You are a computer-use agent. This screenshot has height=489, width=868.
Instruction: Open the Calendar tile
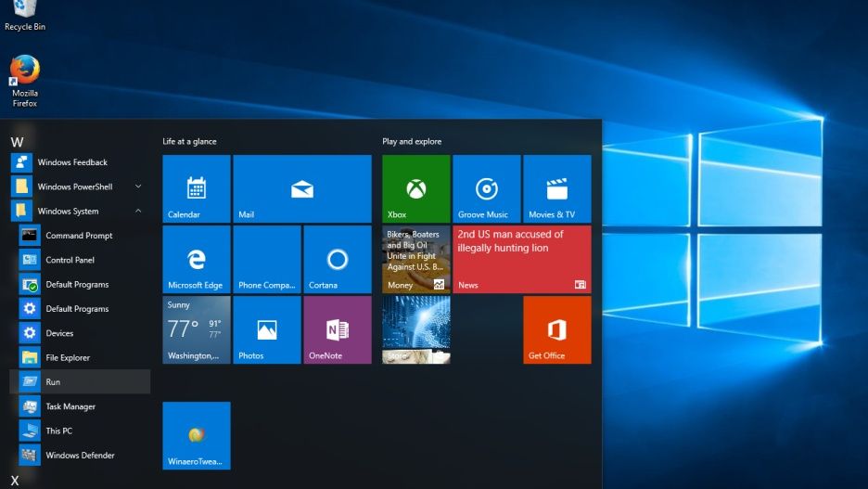197,189
